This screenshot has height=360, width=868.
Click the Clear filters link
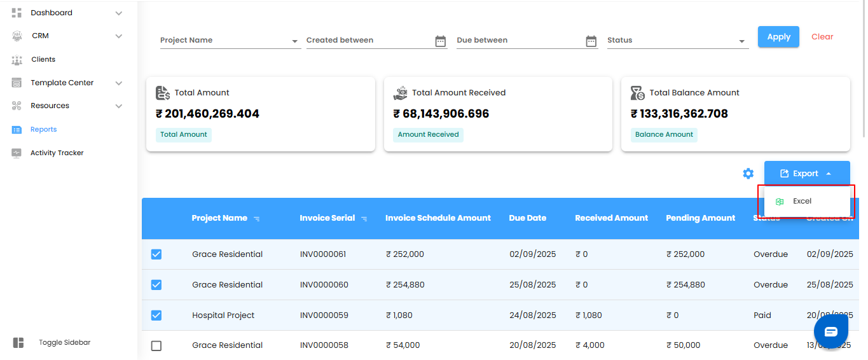point(822,37)
